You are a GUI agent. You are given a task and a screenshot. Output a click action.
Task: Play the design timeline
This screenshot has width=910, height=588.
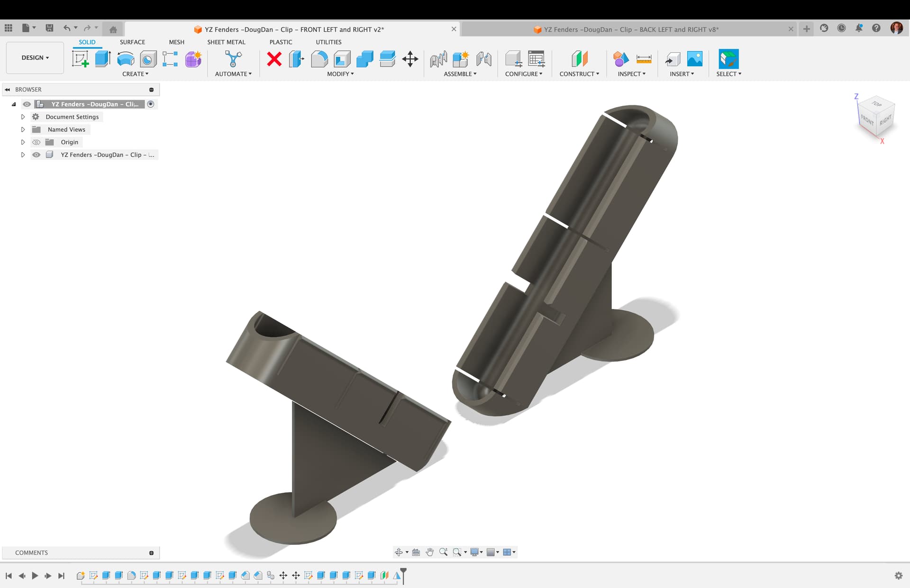tap(35, 576)
